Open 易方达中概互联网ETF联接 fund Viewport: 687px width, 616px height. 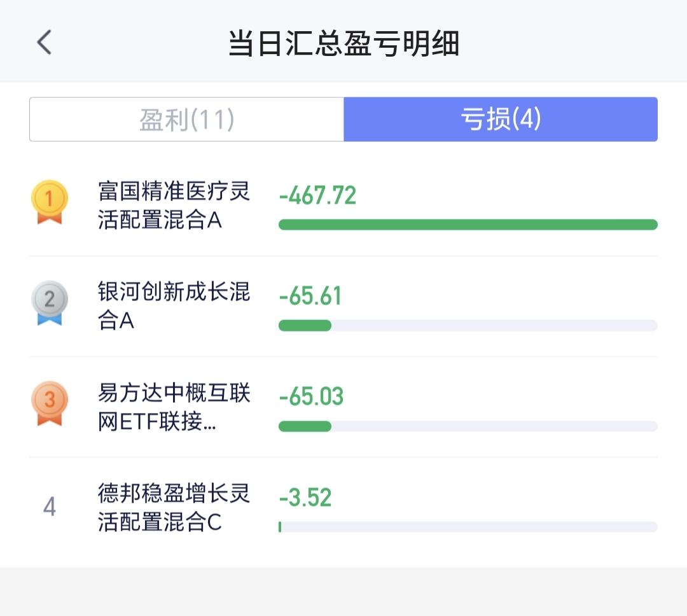click(x=174, y=407)
